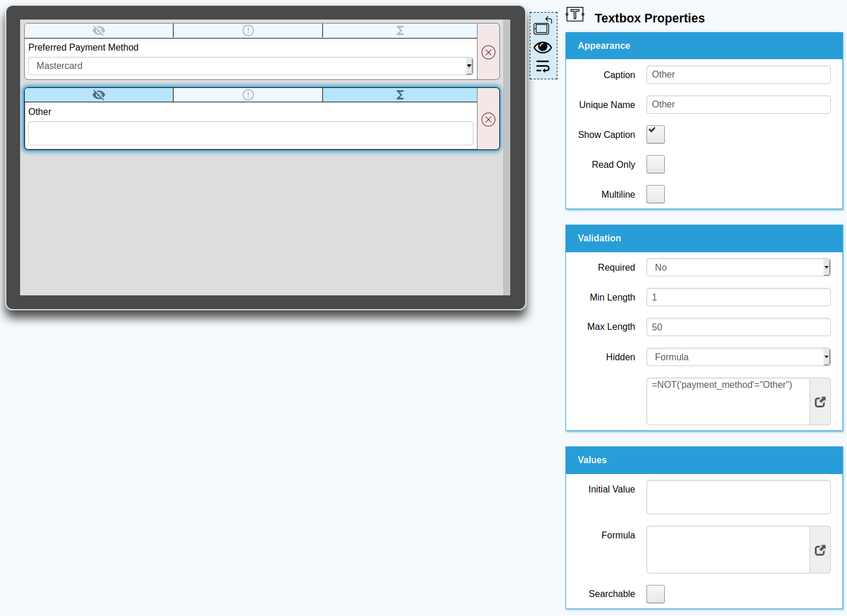The image size is (847, 616).
Task: Click the form preview vertical scrollbar
Action: (x=507, y=157)
